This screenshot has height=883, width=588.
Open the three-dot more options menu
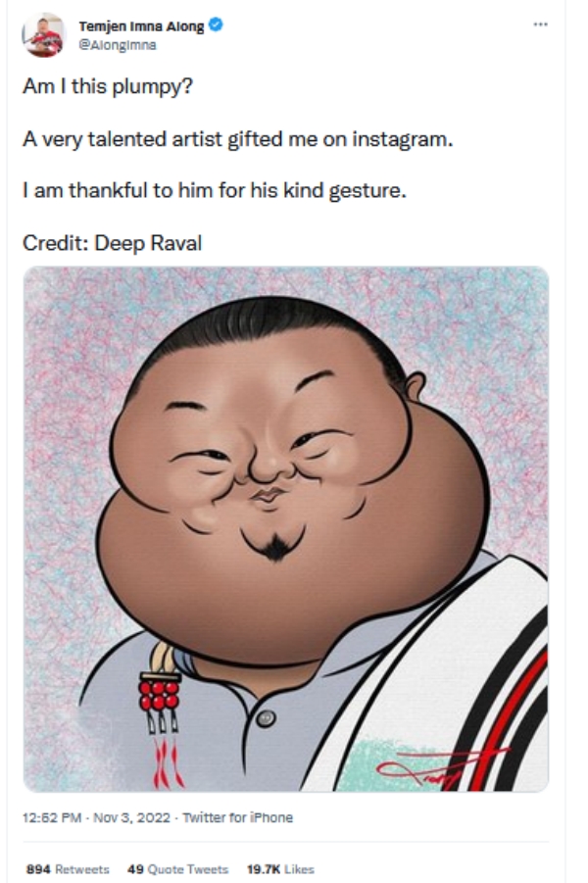(541, 25)
